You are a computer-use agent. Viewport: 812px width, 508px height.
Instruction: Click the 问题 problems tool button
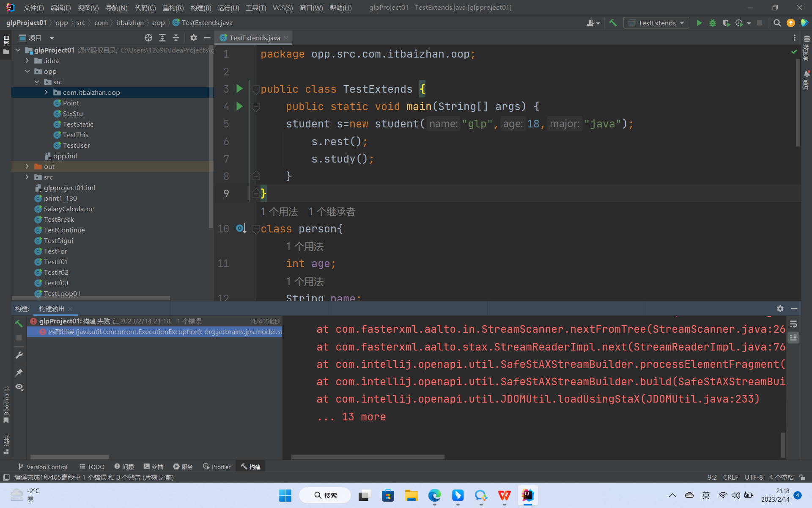click(x=124, y=467)
